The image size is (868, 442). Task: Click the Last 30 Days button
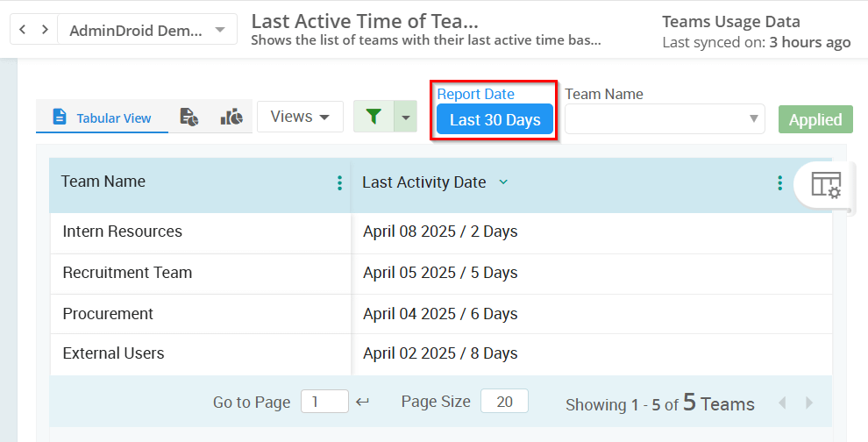click(x=494, y=120)
